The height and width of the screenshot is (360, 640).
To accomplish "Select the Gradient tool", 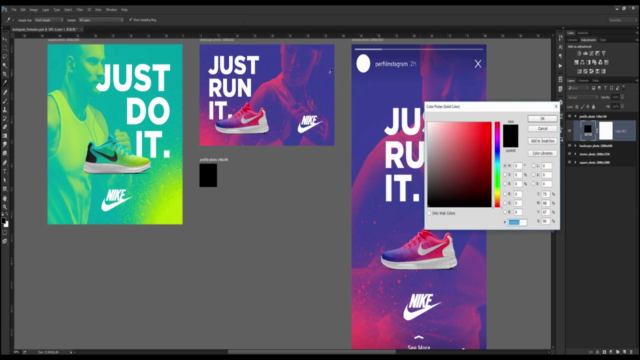I will point(5,136).
